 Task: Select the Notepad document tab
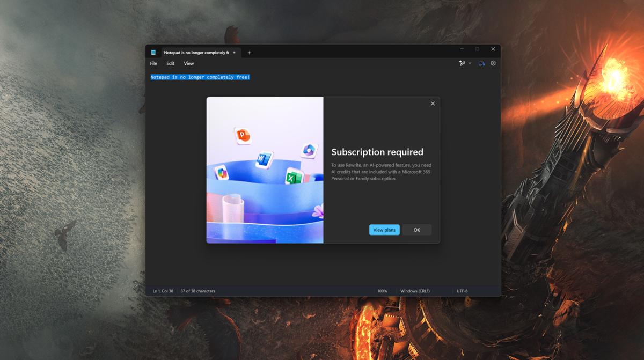199,52
